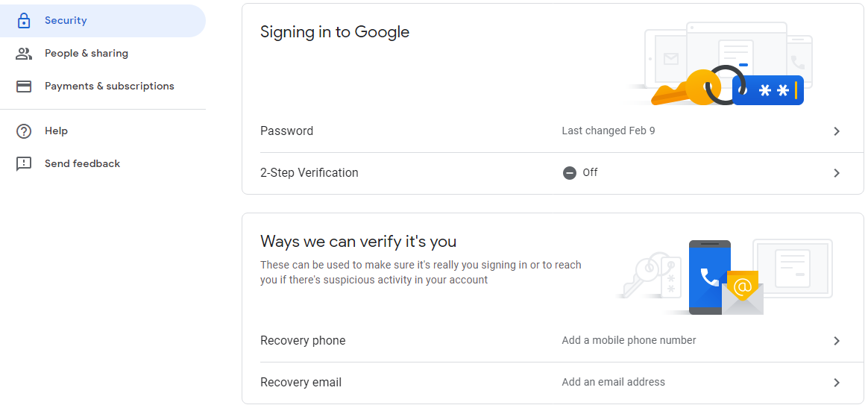Click the Send feedback icon
The height and width of the screenshot is (408, 868).
(24, 164)
